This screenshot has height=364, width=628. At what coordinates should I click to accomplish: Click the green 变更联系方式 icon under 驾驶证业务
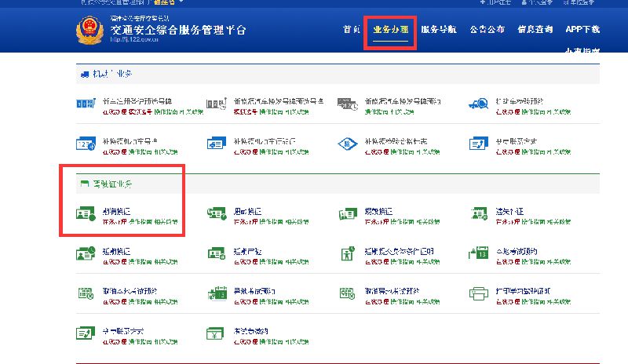[86, 333]
